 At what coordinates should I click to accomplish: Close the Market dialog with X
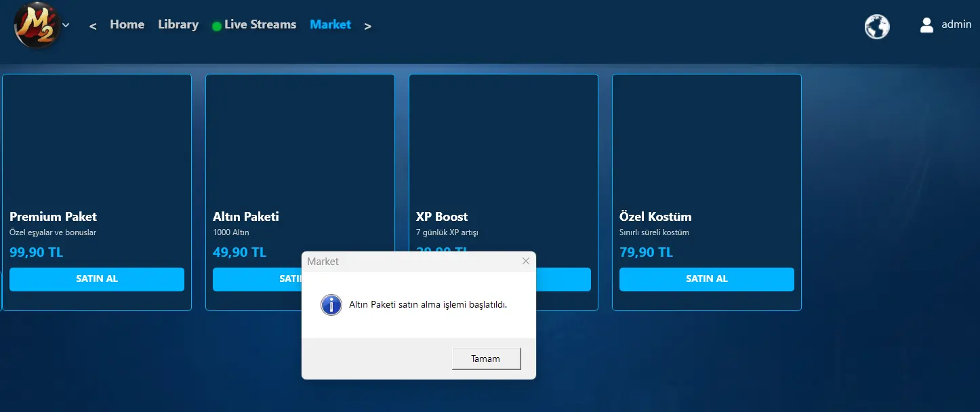tap(525, 261)
